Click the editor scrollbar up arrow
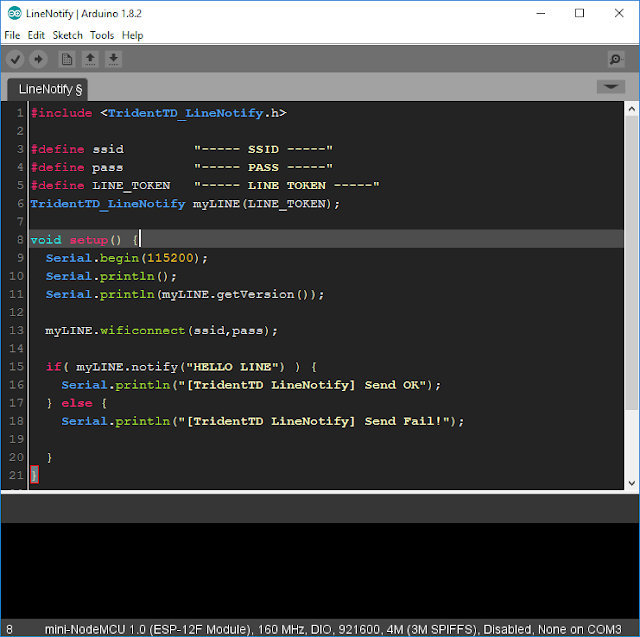Screen dimensions: 640x637 pyautogui.click(x=631, y=109)
